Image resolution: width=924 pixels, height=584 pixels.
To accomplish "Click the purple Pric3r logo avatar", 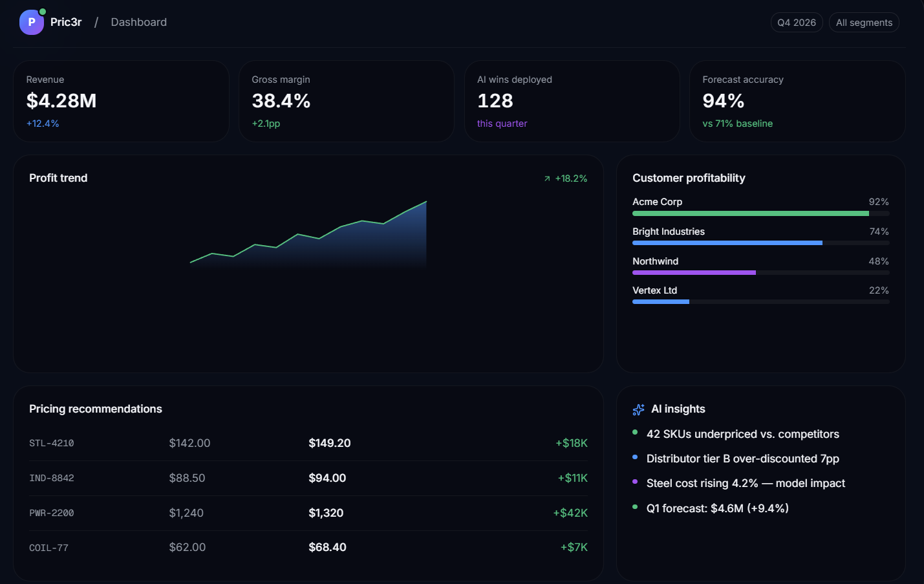I will (x=32, y=22).
